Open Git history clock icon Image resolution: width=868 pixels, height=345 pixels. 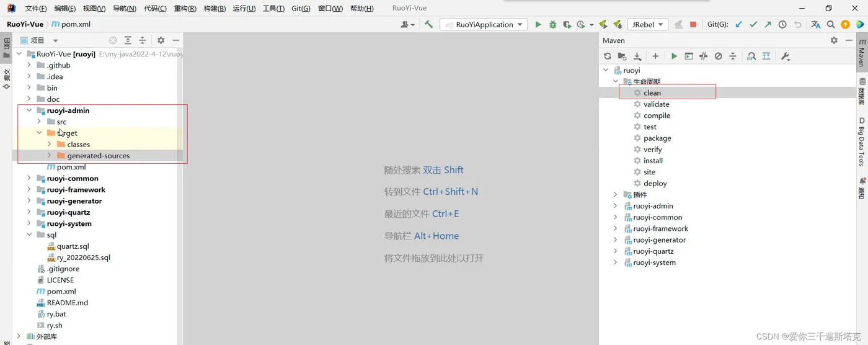tap(782, 24)
